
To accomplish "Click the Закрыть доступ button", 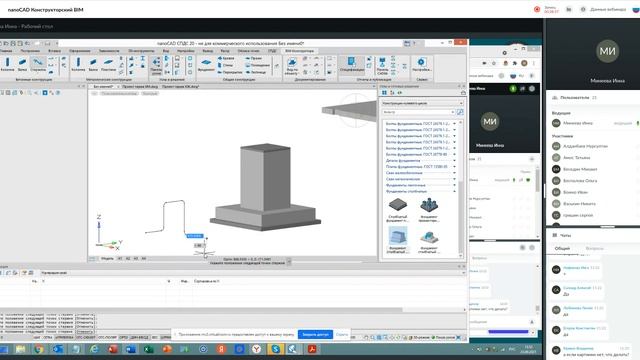I will 315,334.
